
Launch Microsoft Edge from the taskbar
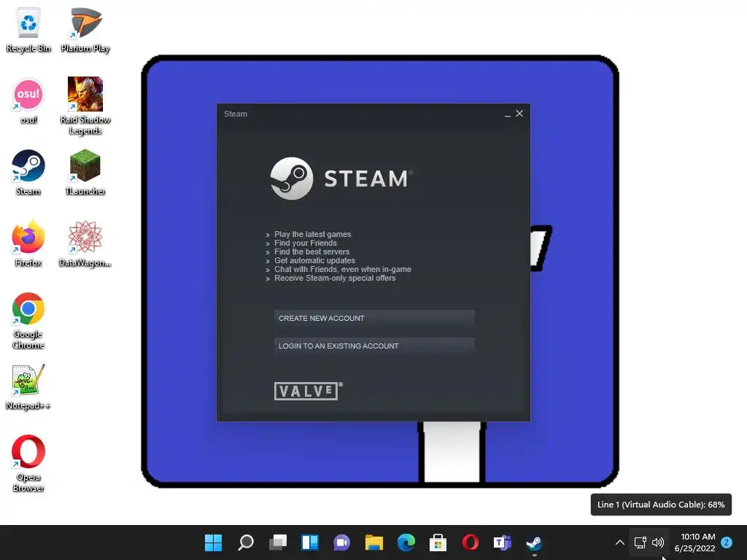point(406,542)
